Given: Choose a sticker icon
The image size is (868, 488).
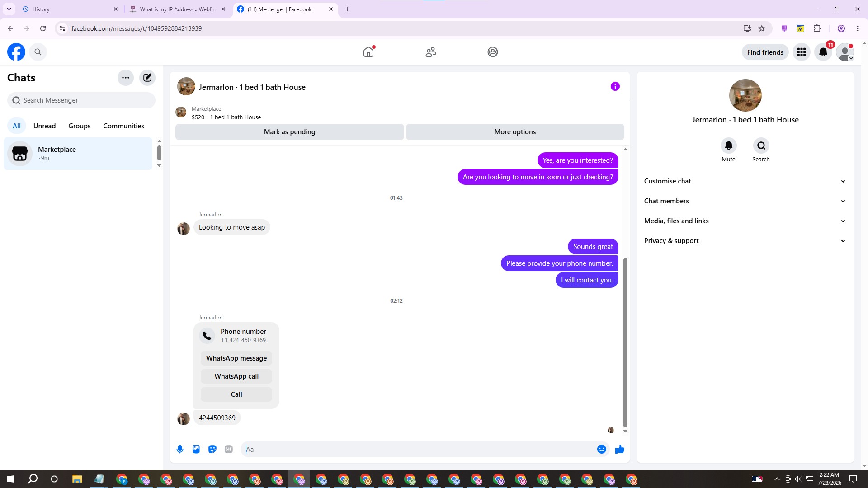Looking at the screenshot, I should (x=212, y=449).
